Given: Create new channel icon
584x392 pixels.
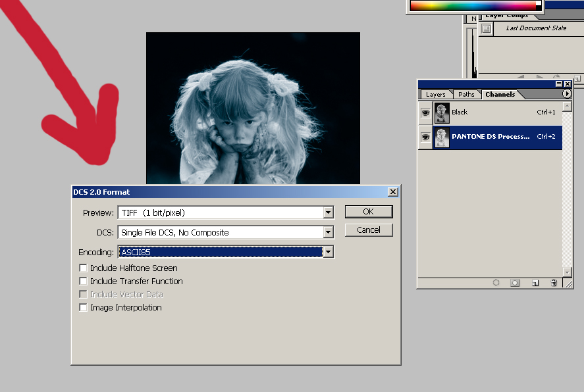Looking at the screenshot, I should click(x=535, y=283).
